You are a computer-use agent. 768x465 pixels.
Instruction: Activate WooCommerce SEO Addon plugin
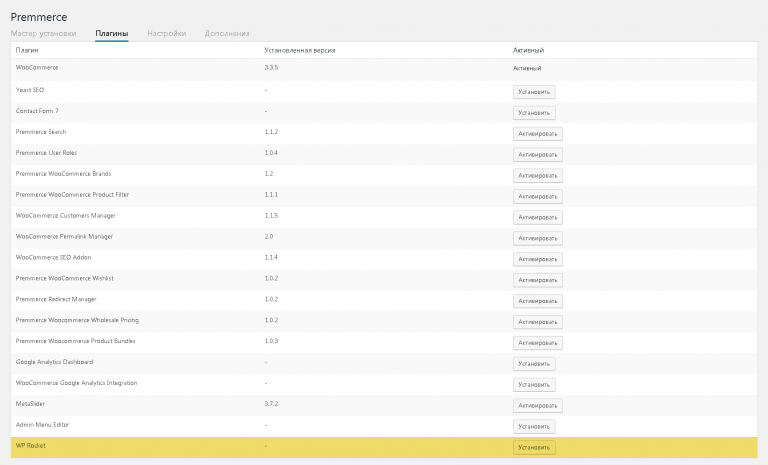(537, 259)
